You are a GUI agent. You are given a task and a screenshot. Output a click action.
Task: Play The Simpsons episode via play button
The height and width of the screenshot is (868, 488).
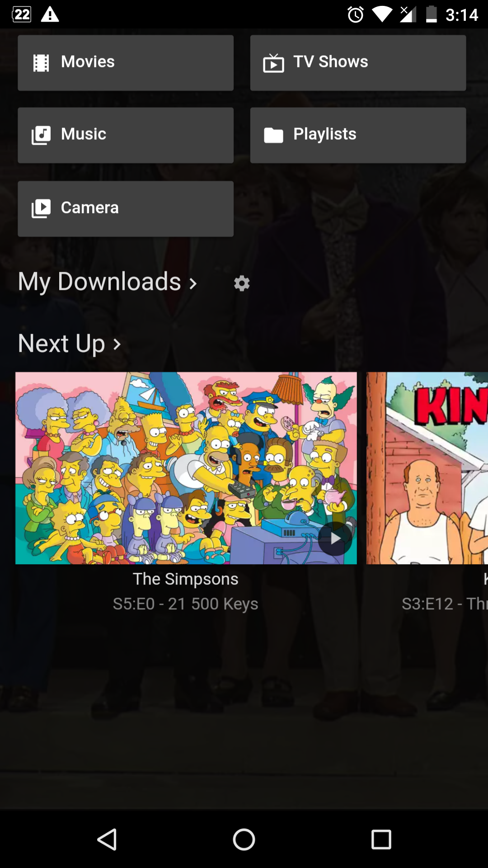coord(335,538)
